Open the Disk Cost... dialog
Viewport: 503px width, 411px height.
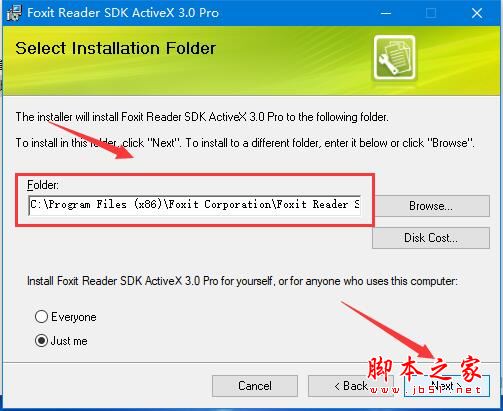point(431,238)
